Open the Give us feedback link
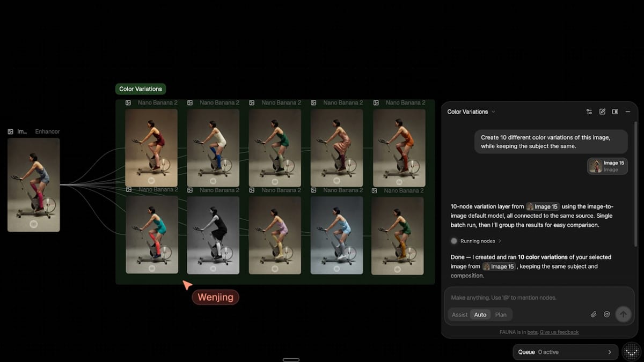 click(559, 331)
